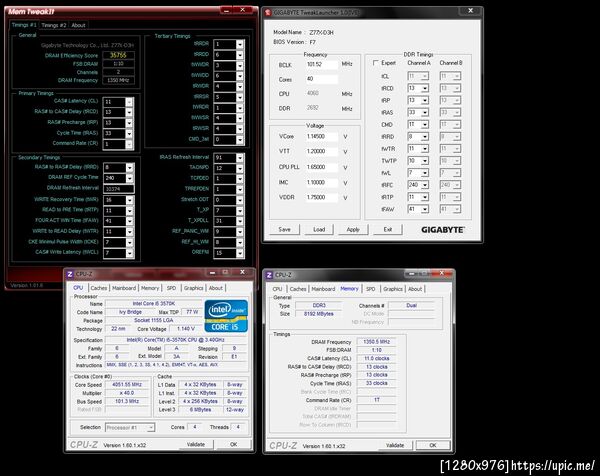
Task: Click the VCore voltage field in TweakLauncher
Action: pos(321,136)
